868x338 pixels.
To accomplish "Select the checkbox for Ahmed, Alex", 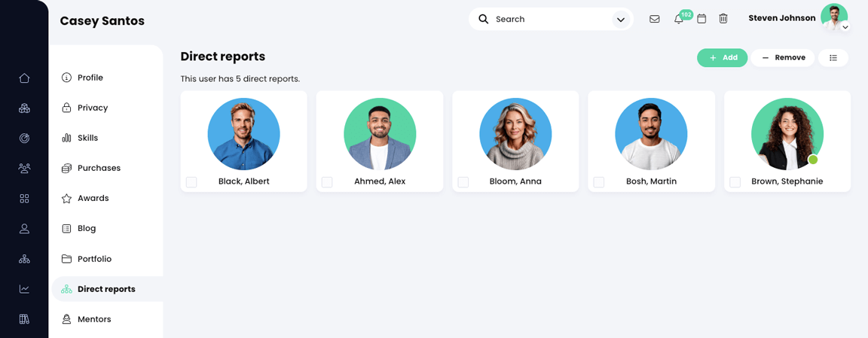I will coord(327,182).
